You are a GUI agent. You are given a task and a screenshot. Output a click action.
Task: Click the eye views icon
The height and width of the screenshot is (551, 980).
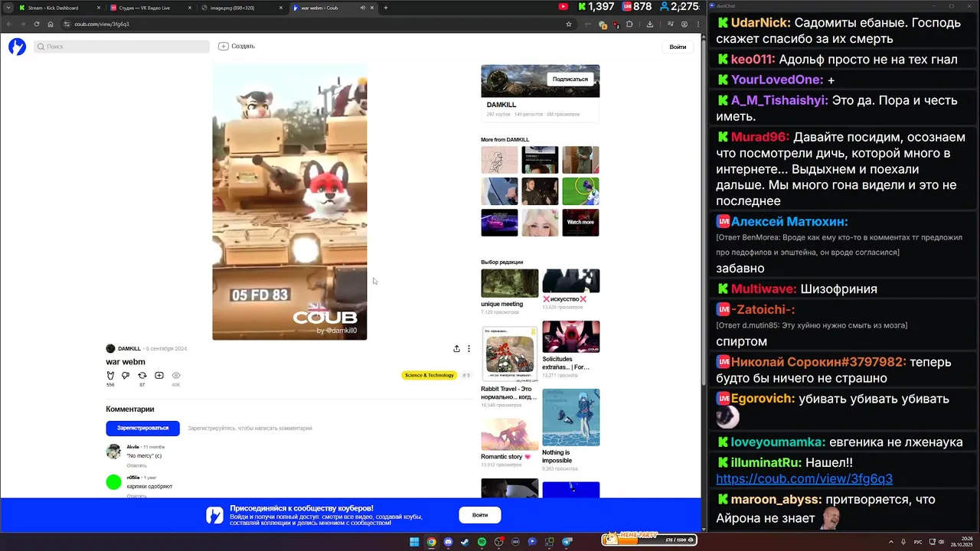click(x=176, y=375)
